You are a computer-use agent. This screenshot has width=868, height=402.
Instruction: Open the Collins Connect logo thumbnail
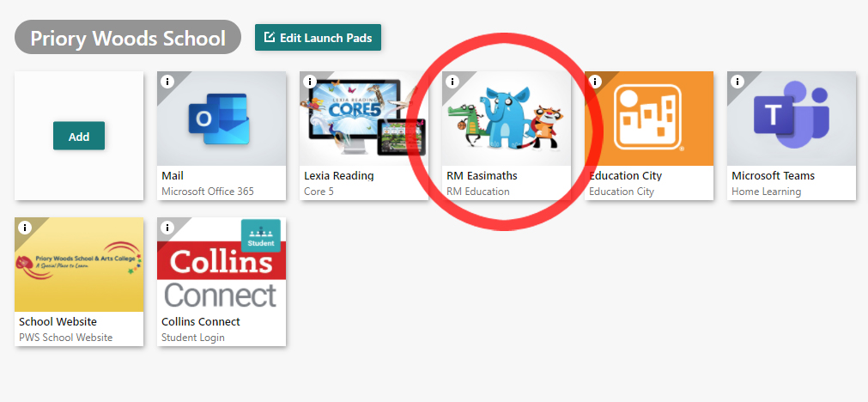pos(222,264)
